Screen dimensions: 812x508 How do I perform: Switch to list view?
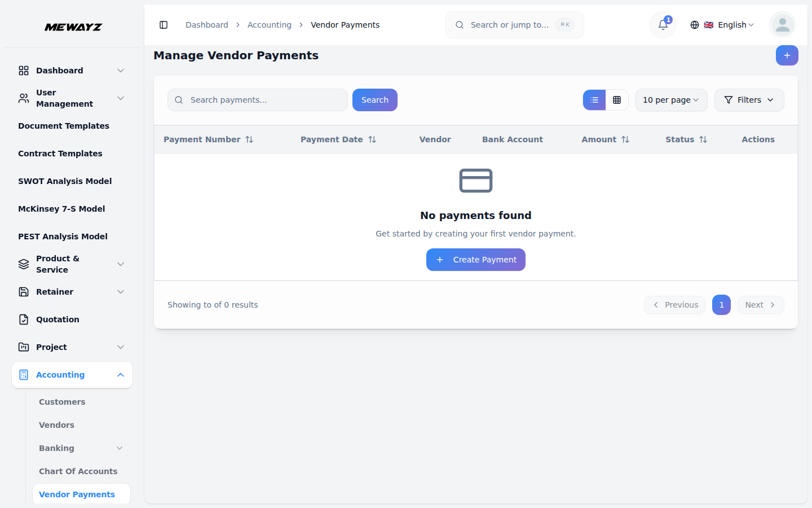tap(594, 100)
